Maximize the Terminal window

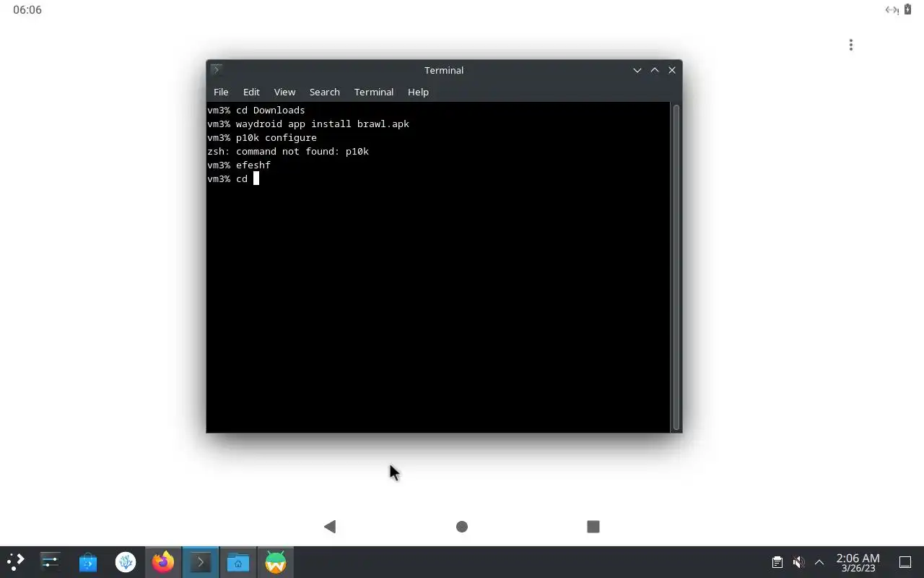point(655,70)
